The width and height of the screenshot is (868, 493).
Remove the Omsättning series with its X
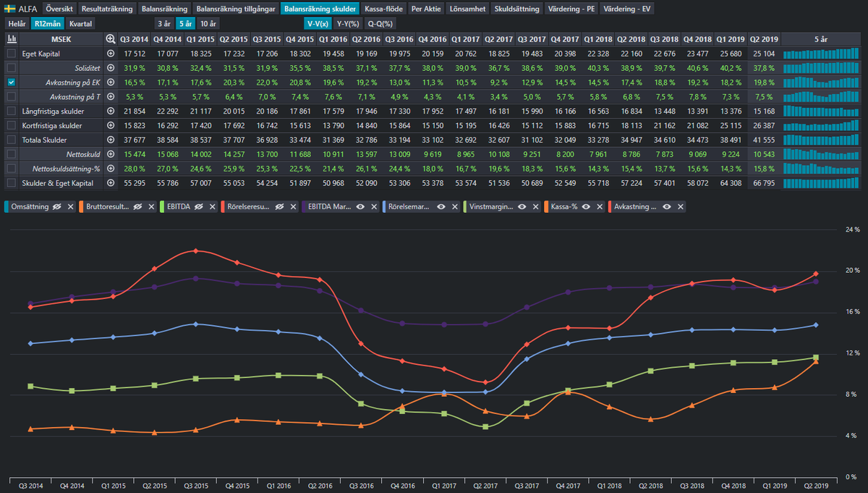[71, 206]
